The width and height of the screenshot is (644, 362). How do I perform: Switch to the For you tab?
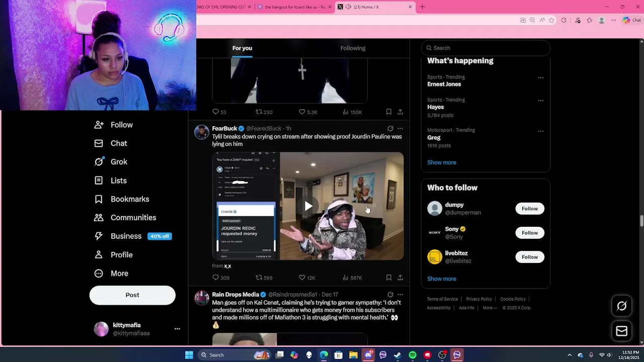(242, 48)
